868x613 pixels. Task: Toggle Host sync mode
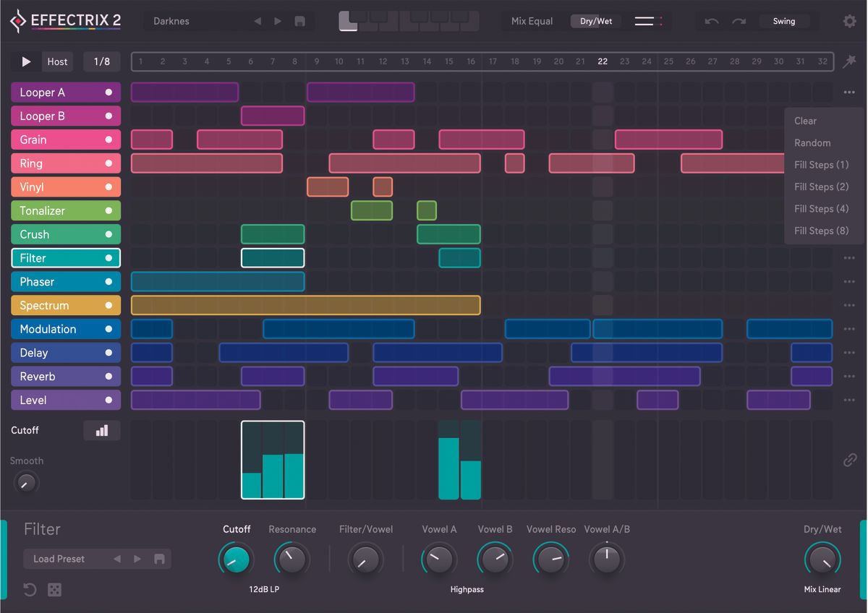click(57, 61)
